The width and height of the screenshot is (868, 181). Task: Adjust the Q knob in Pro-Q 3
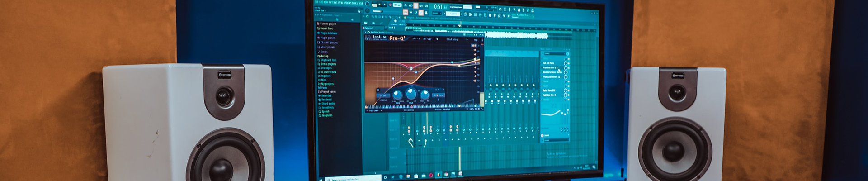click(425, 95)
